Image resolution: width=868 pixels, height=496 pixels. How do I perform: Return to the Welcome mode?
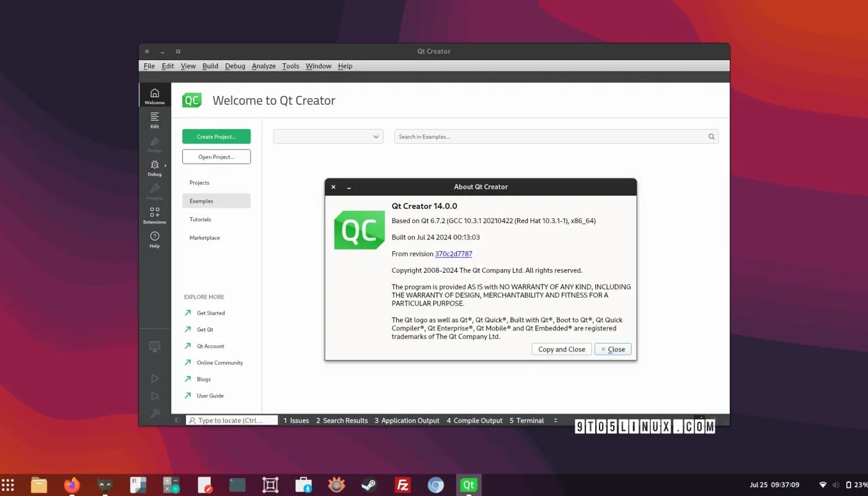click(x=154, y=94)
